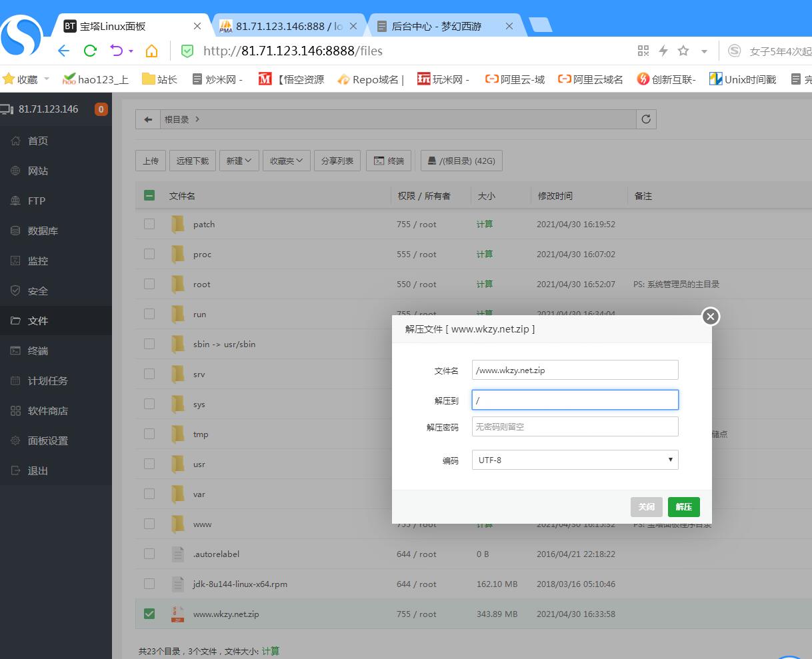Uncheck the www.wkzy.net.zip checkbox
Screen dimensions: 812x659
click(x=149, y=614)
